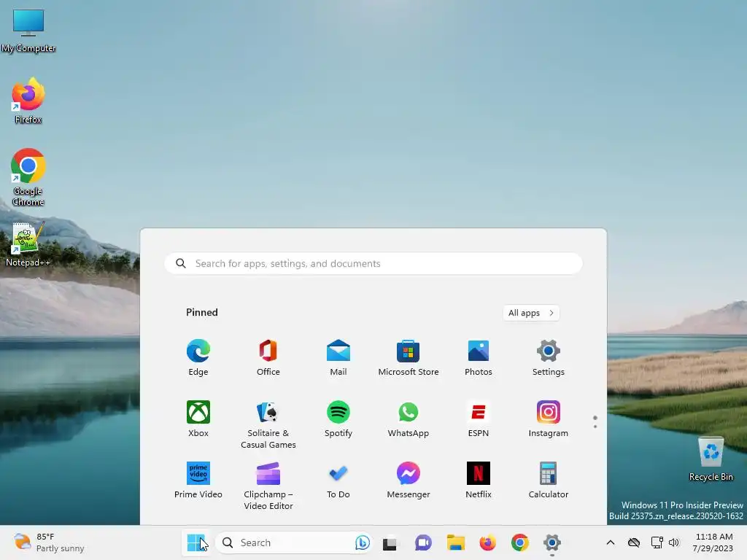
Task: Click the taskbar Search box
Action: click(x=293, y=542)
